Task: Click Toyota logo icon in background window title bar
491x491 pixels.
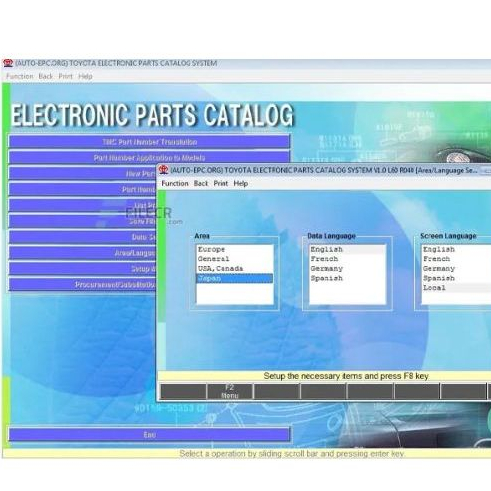Action: pos(8,63)
